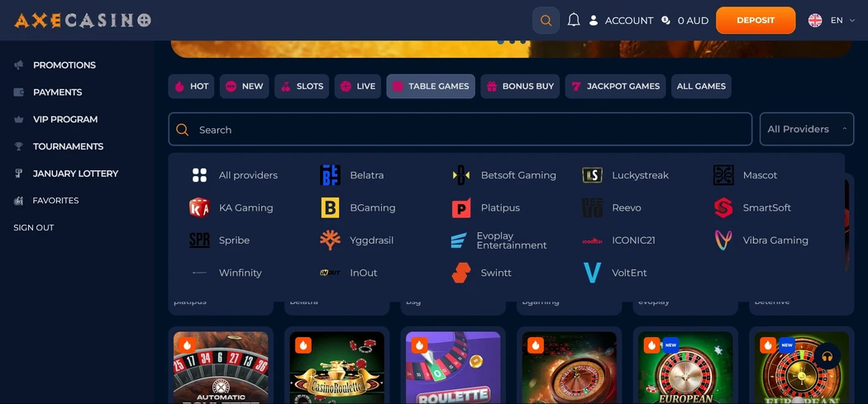This screenshot has width=868, height=404.
Task: Select Belatra provider logo
Action: (x=330, y=175)
